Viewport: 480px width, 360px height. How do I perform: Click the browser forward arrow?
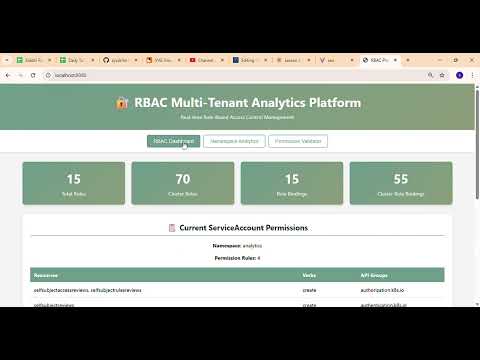(x=21, y=75)
